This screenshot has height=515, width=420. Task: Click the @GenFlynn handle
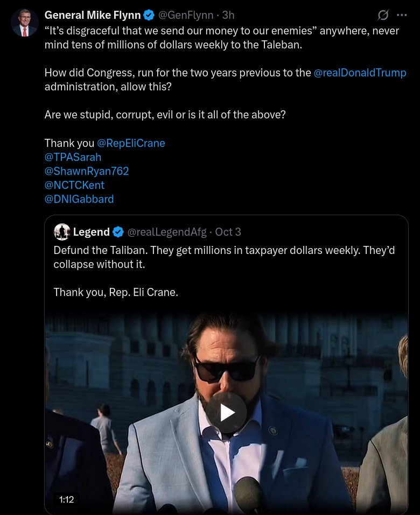pyautogui.click(x=186, y=15)
